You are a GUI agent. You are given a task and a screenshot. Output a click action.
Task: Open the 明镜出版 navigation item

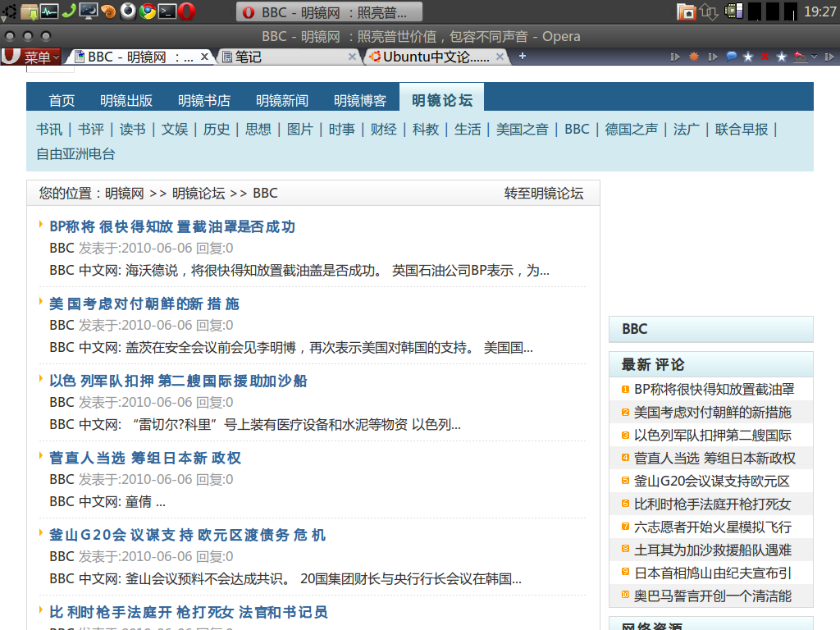126,100
